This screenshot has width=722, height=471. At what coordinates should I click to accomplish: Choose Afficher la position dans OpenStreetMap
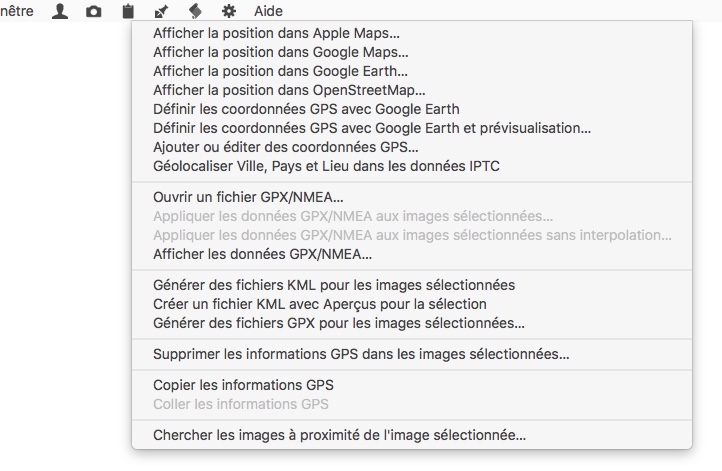coord(412,90)
